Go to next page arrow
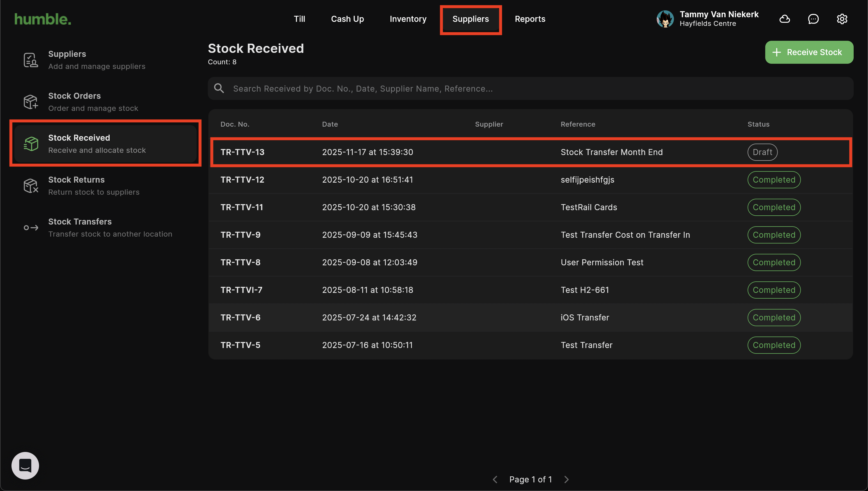Image resolution: width=868 pixels, height=491 pixels. coord(566,479)
